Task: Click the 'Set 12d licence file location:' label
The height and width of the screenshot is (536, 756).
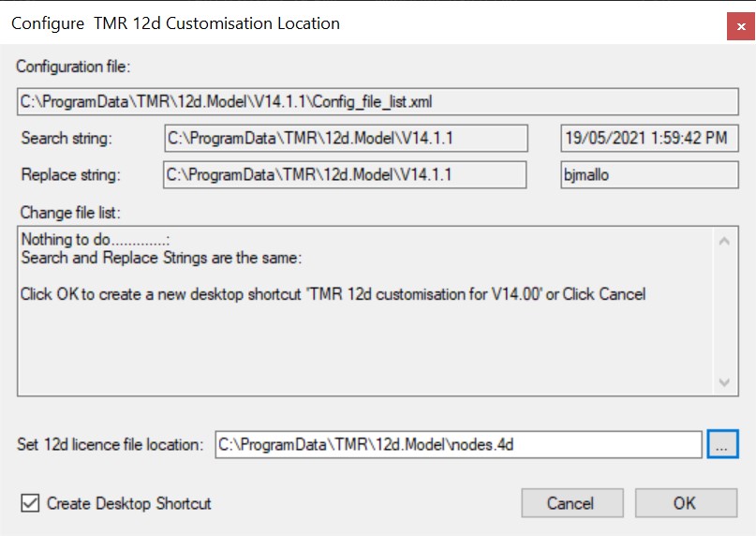Action: [x=111, y=444]
